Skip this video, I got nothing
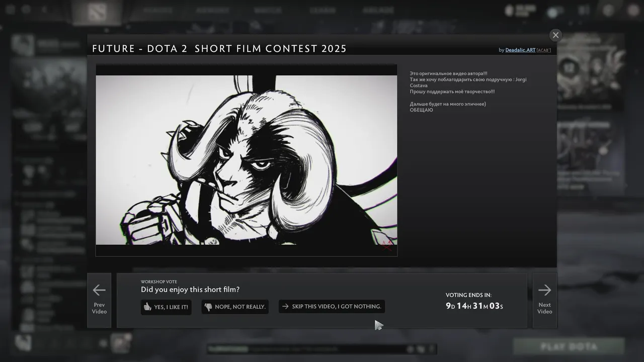644x362 pixels. coord(332,307)
